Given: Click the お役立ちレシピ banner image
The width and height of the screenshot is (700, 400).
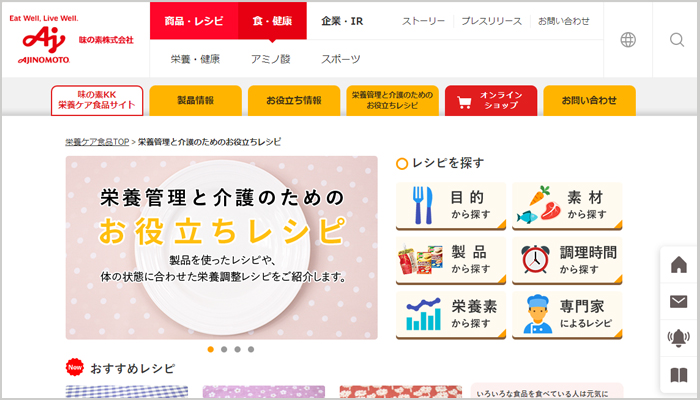Looking at the screenshot, I should [221, 248].
